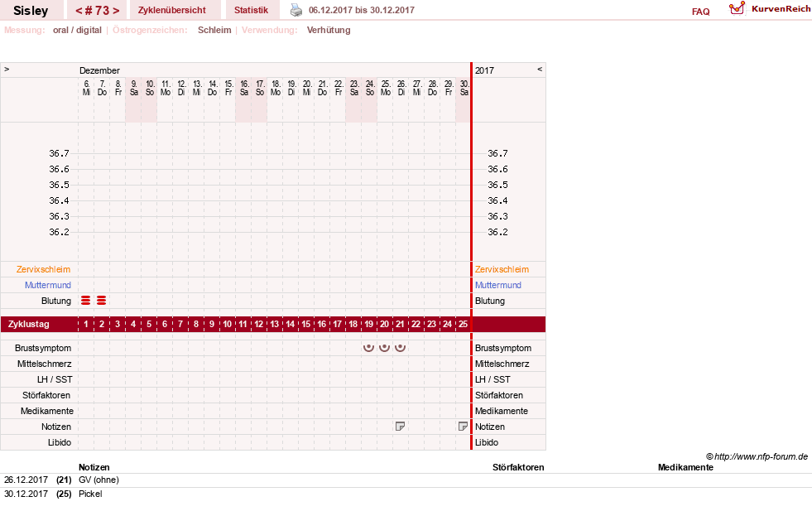Click the right-side Muttermund label
Screen dimensions: 812x516
coord(498,285)
